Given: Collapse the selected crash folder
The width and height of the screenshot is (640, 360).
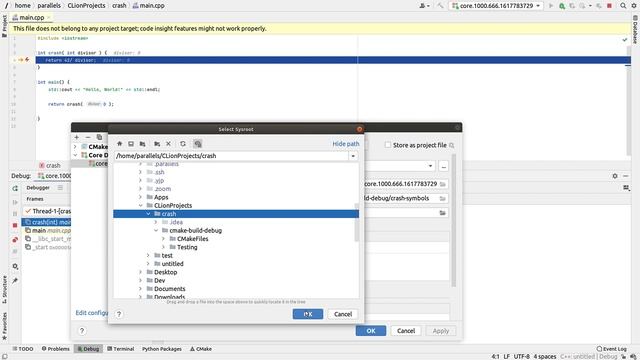Looking at the screenshot, I should pos(148,214).
